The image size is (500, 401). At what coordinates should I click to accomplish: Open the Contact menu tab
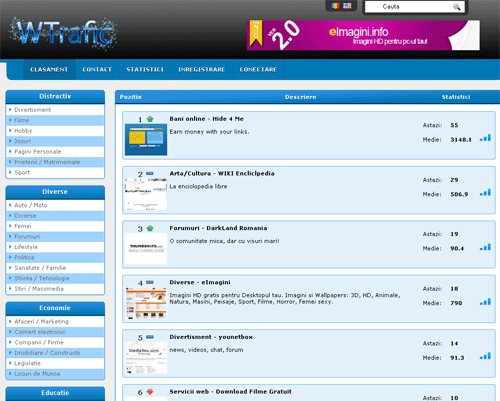point(97,69)
